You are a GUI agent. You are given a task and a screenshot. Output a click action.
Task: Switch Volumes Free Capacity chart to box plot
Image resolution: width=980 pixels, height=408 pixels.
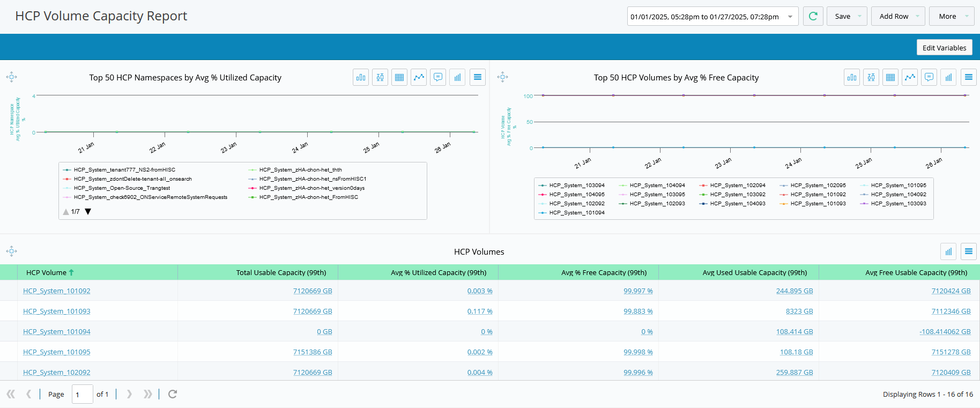(871, 77)
